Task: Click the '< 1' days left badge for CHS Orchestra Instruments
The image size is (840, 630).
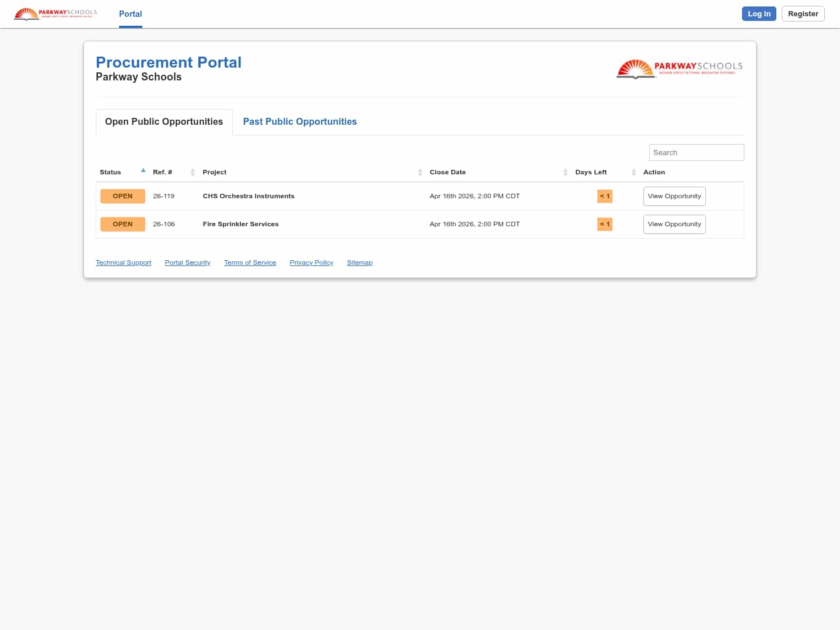Action: click(604, 196)
